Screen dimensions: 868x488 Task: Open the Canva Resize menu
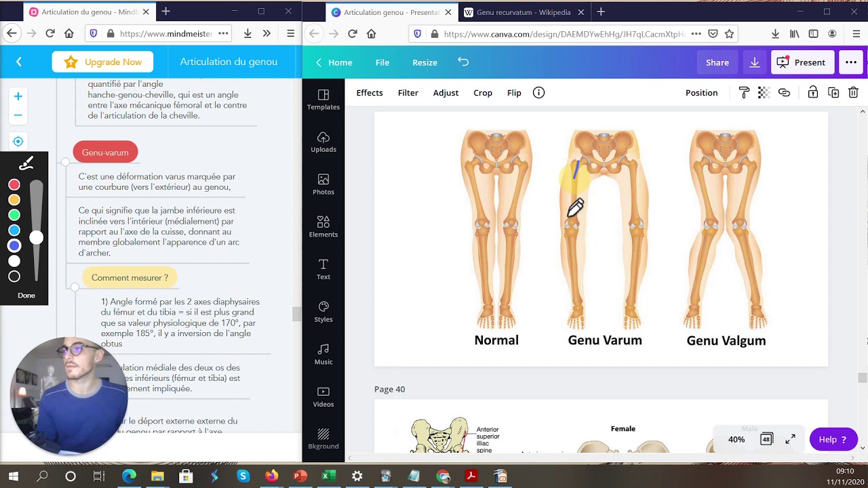tap(425, 62)
